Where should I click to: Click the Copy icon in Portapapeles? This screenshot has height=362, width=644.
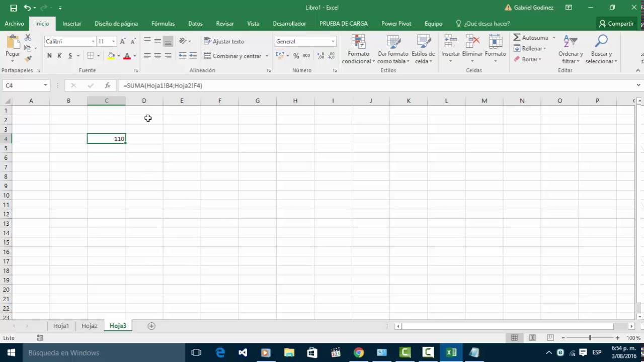[28, 48]
